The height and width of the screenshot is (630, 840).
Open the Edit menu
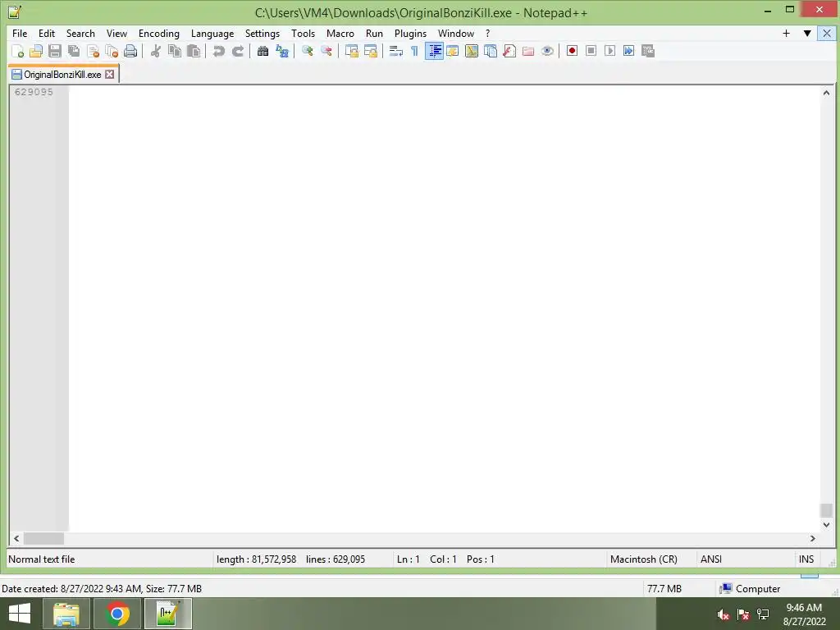(x=47, y=33)
